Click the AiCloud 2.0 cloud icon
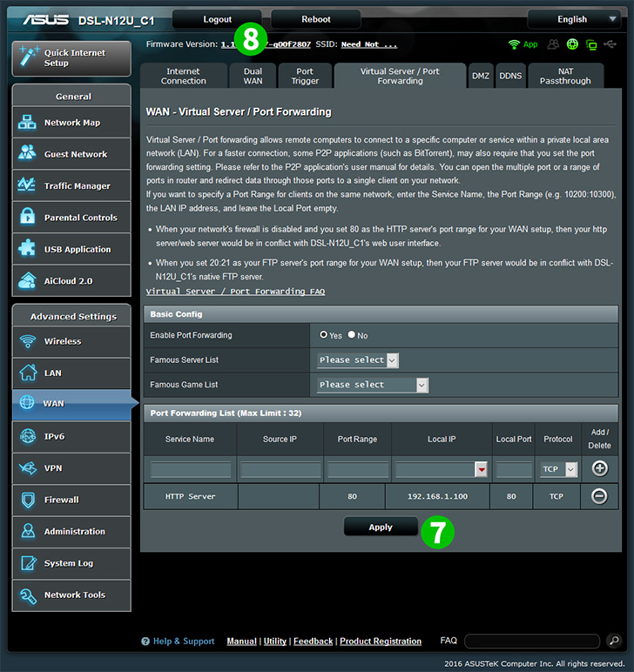The width and height of the screenshot is (634, 672). point(27,280)
